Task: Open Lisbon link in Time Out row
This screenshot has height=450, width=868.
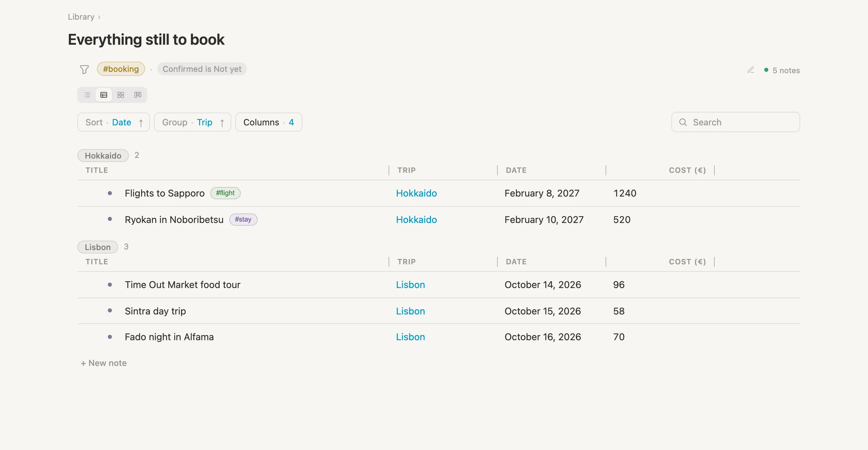Action: pyautogui.click(x=410, y=285)
